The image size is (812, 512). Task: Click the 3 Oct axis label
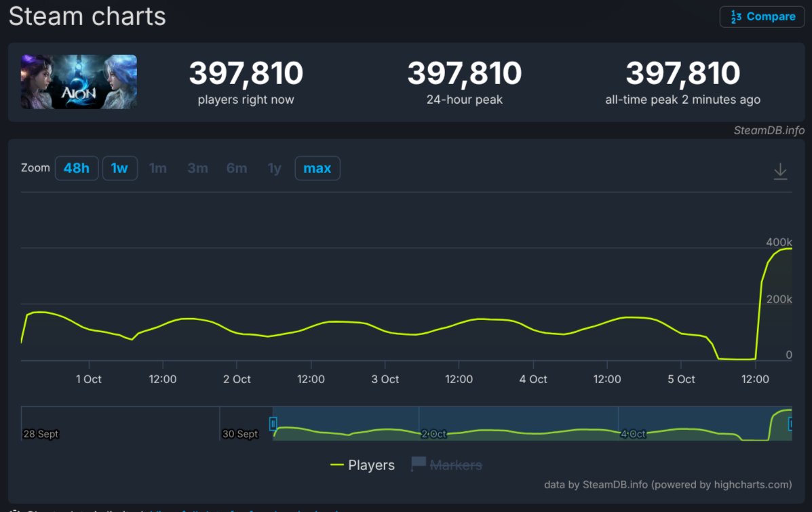coord(385,379)
